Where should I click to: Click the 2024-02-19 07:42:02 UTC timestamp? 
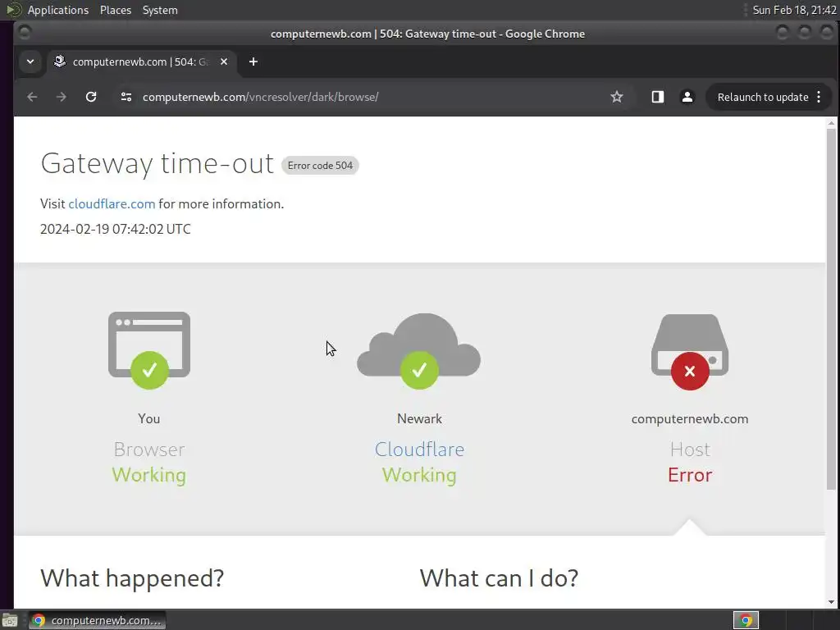[116, 230]
